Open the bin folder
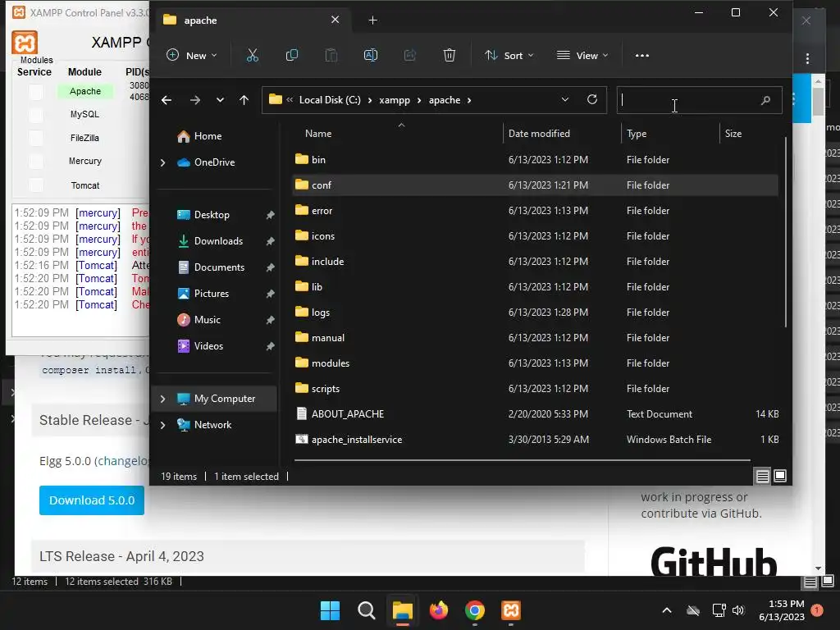 pos(319,160)
